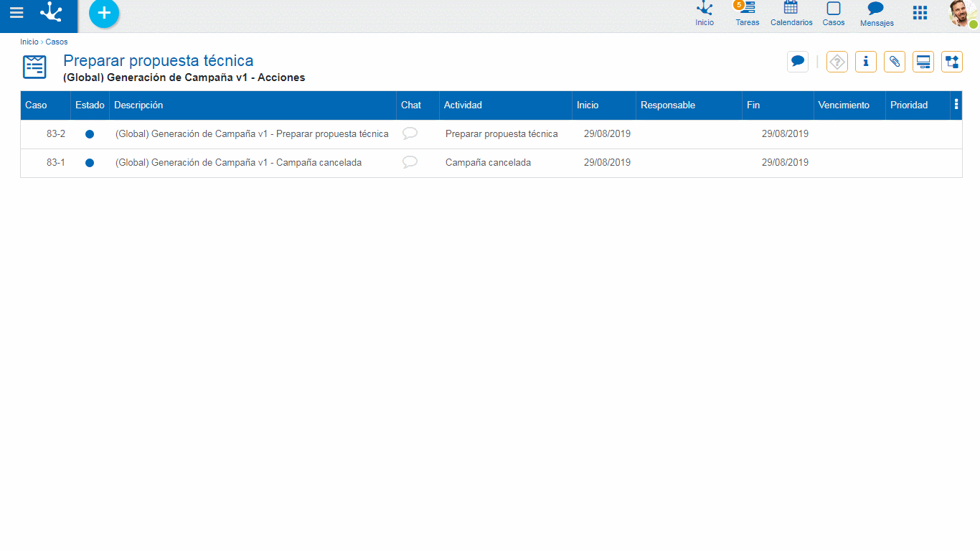Open chat for case 83-1
The image size is (980, 551).
(x=410, y=162)
